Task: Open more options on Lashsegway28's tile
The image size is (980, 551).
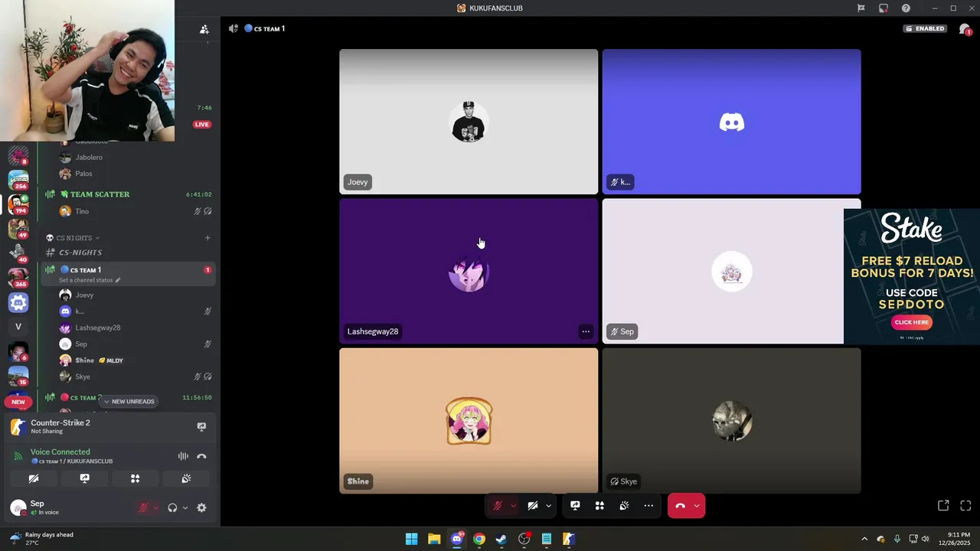Action: click(586, 331)
